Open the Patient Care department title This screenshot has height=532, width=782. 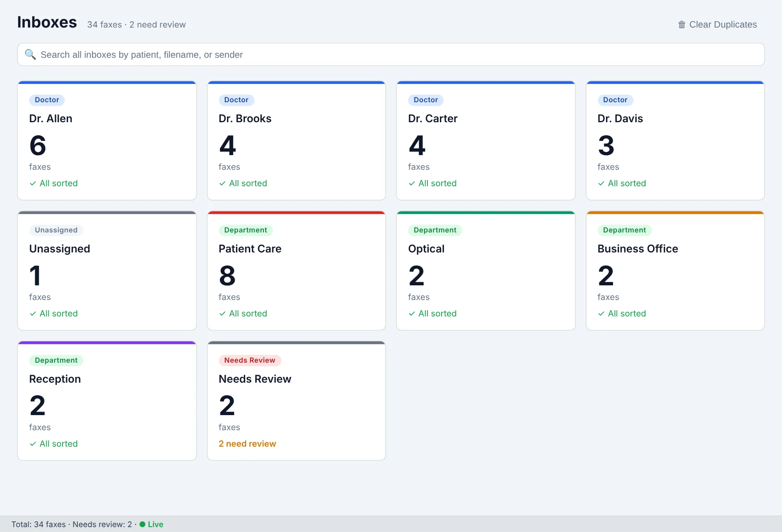coord(250,249)
